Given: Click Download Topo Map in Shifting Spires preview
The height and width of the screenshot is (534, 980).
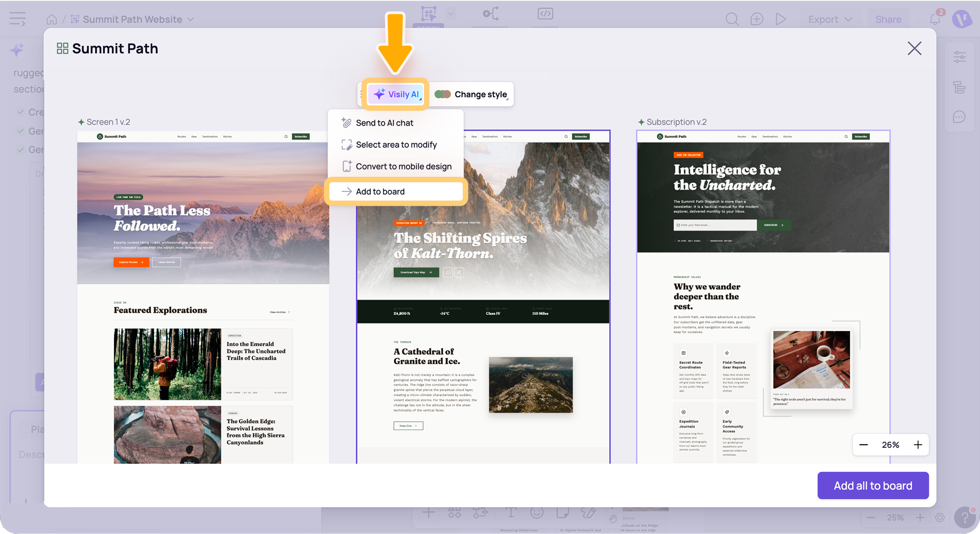Looking at the screenshot, I should [416, 272].
